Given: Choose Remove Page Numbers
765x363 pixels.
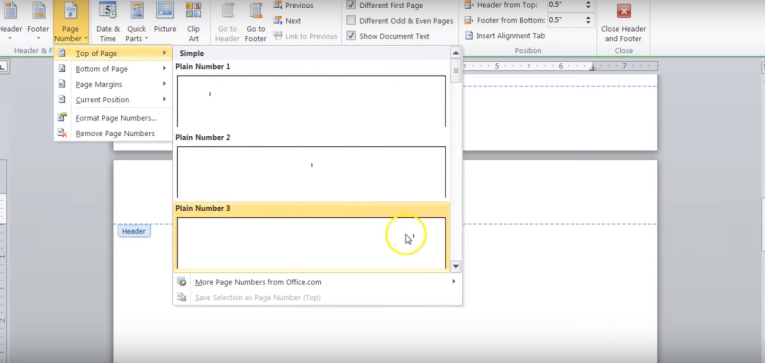Looking at the screenshot, I should tap(113, 133).
